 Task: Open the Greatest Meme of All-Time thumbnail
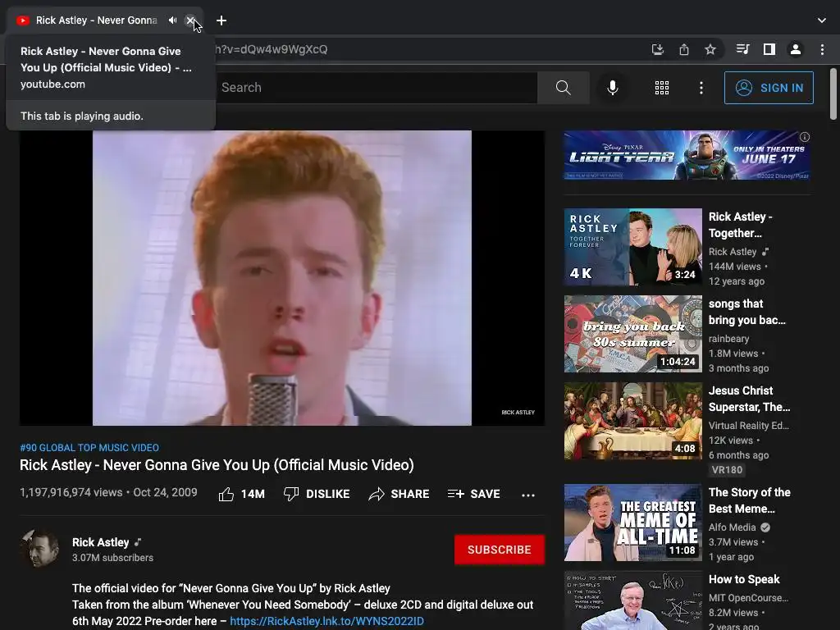(x=632, y=523)
